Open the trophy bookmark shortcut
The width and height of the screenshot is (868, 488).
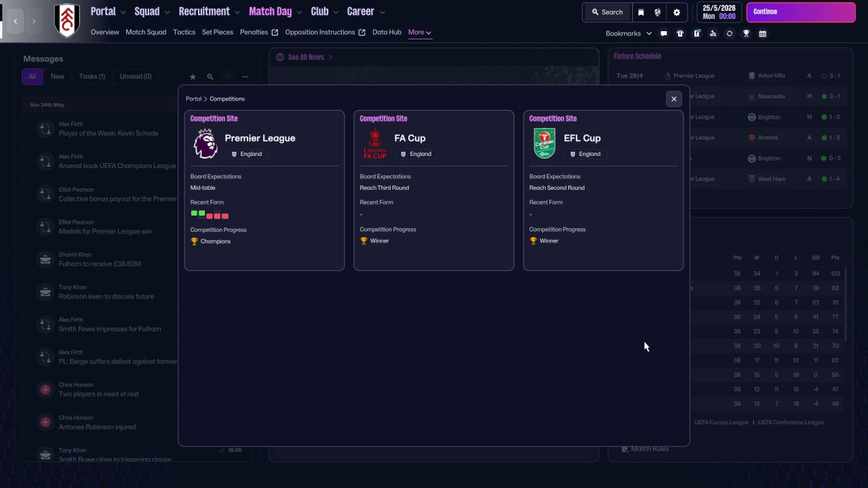pyautogui.click(x=746, y=33)
